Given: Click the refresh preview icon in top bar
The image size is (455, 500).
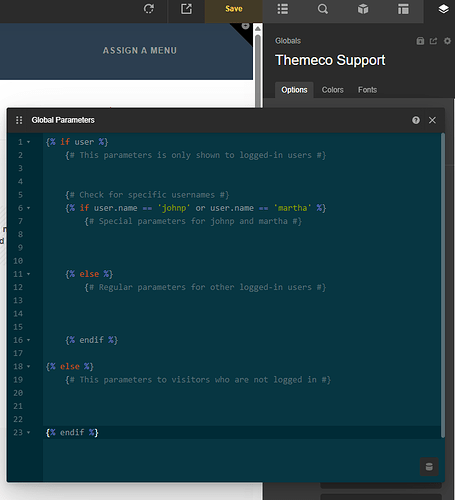Looking at the screenshot, I should [149, 9].
